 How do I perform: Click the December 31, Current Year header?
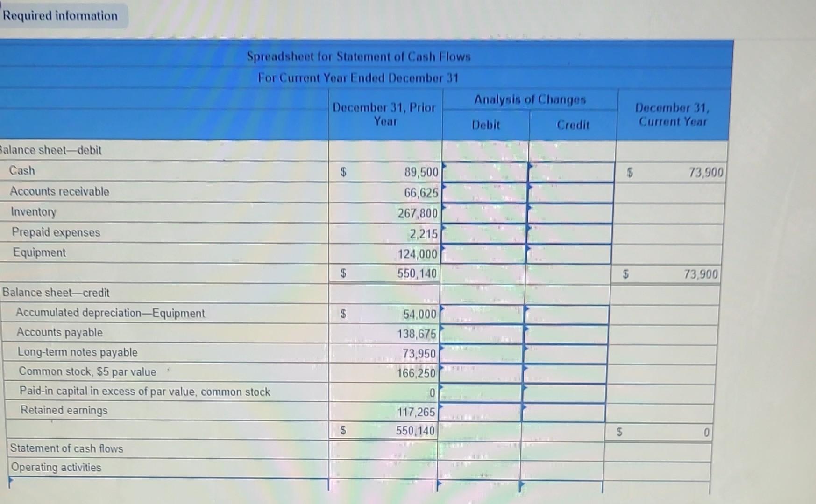click(673, 115)
